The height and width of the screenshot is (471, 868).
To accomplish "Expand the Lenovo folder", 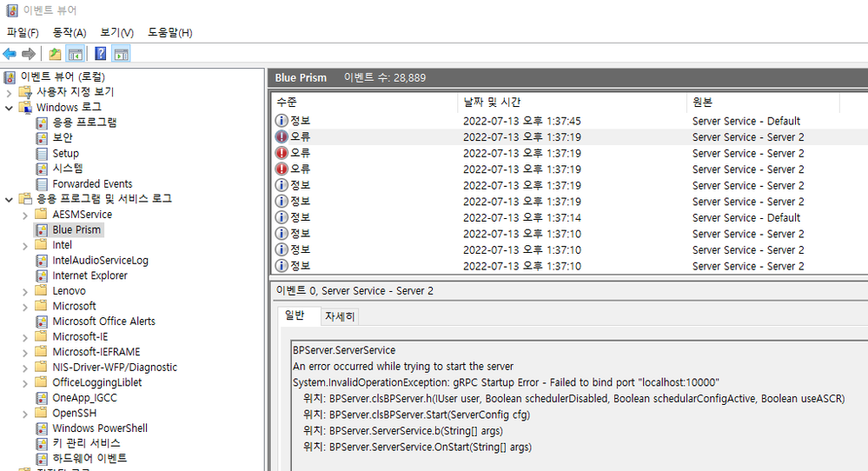I will [x=25, y=291].
